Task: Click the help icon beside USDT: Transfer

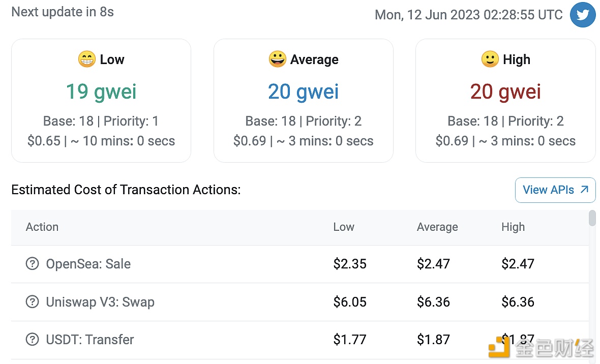Action: 32,339
